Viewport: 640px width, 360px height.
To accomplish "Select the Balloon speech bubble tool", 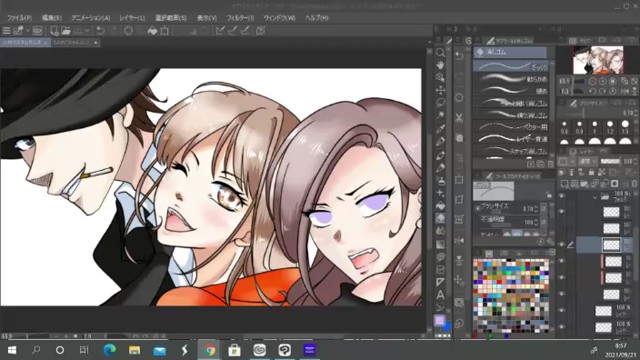I will (x=440, y=257).
